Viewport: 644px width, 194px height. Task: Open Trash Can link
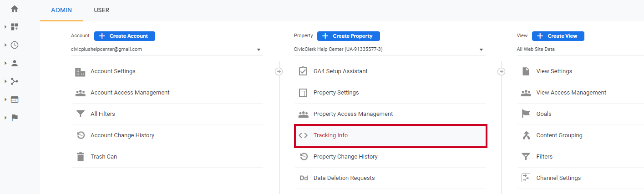(x=104, y=157)
